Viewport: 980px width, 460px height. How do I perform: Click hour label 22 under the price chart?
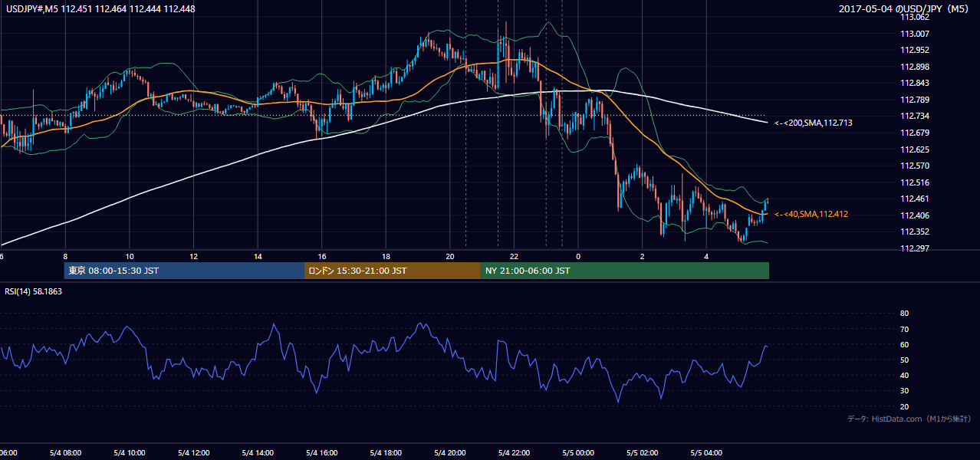click(514, 257)
